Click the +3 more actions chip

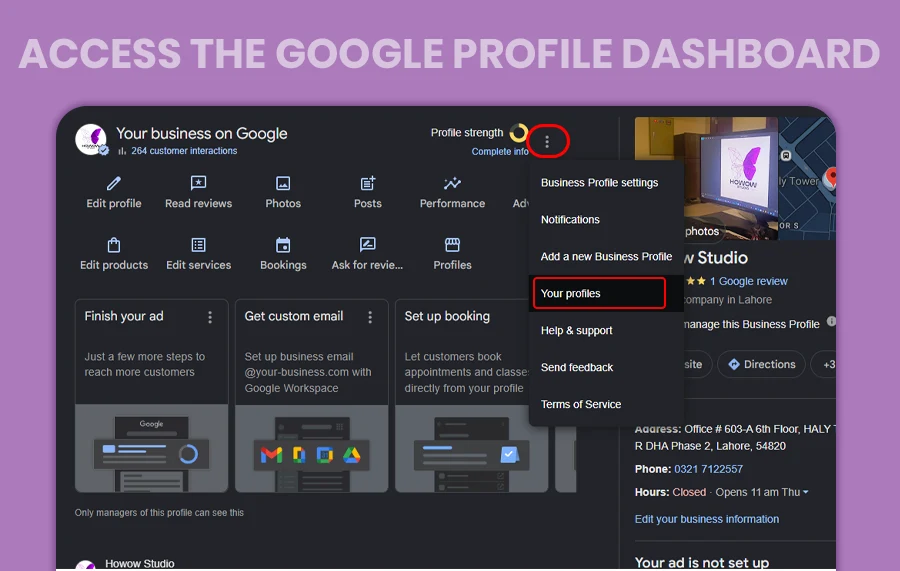coord(825,364)
